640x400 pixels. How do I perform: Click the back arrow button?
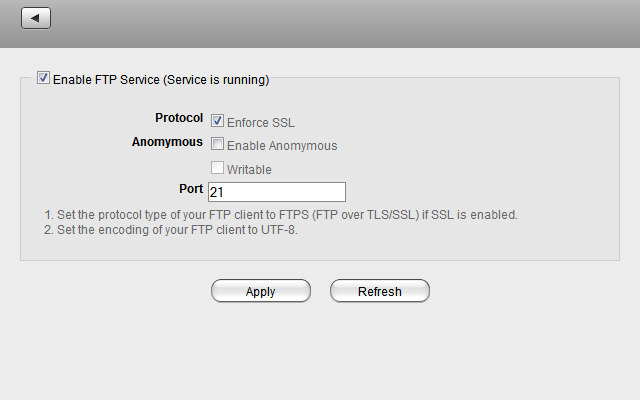click(x=35, y=18)
